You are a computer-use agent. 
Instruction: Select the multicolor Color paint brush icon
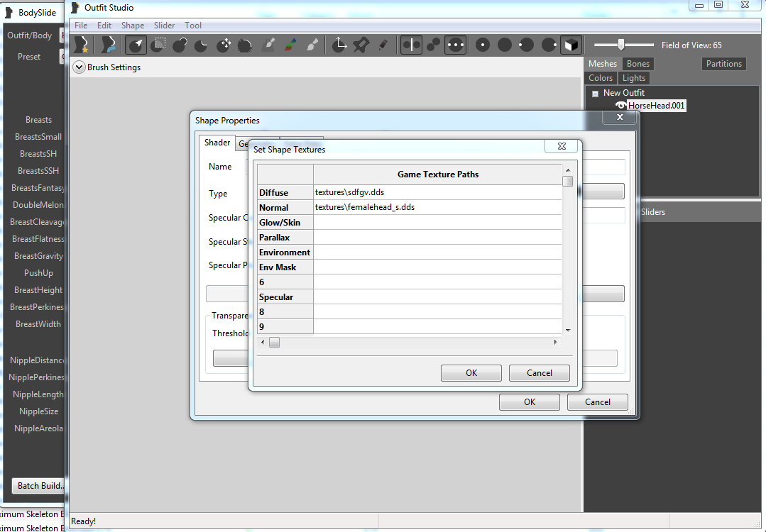coord(290,45)
